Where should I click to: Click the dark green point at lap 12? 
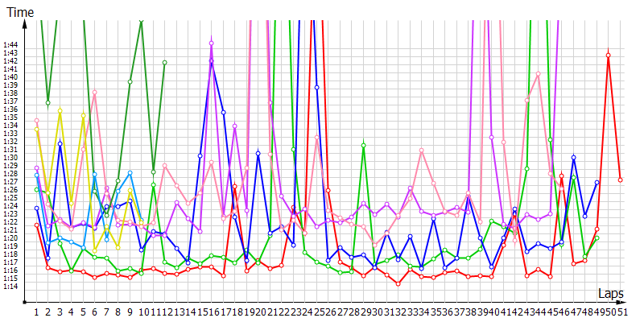point(164,62)
